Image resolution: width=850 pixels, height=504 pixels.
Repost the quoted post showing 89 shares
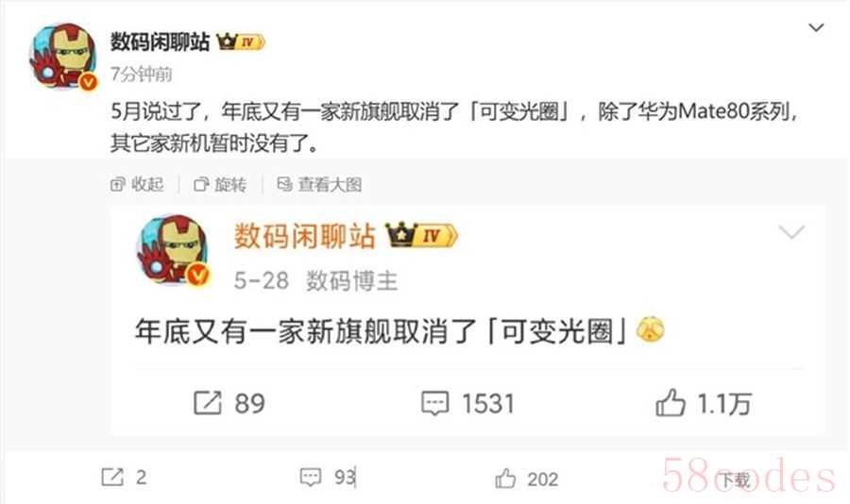pyautogui.click(x=229, y=403)
